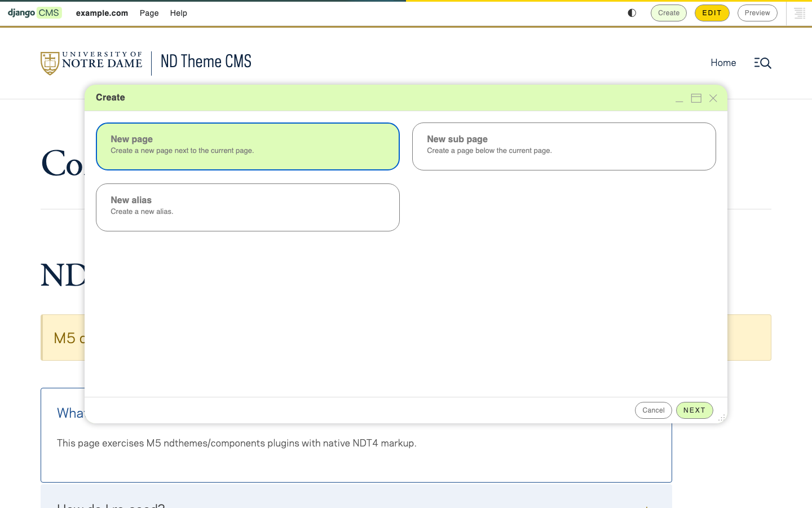This screenshot has height=508, width=812.
Task: Go to the Home nav link
Action: point(723,63)
